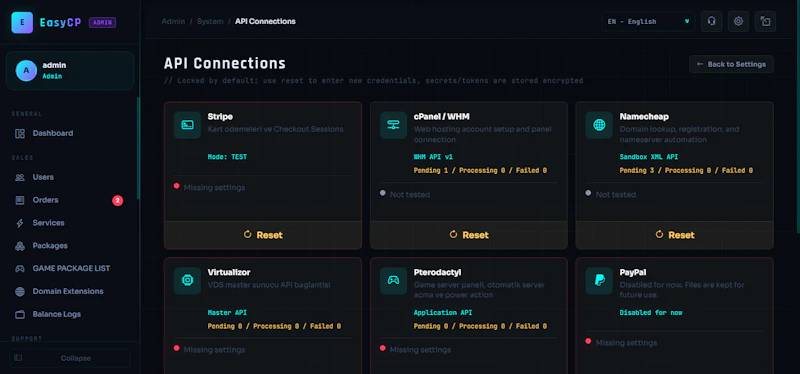
Task: Click PayPal 'Missing settings' status
Action: pyautogui.click(x=627, y=343)
